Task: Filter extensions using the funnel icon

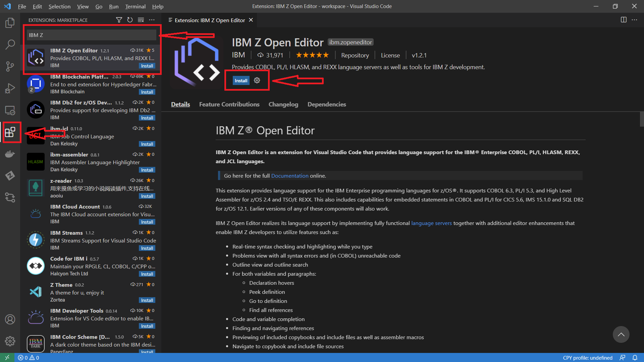Action: pyautogui.click(x=119, y=20)
